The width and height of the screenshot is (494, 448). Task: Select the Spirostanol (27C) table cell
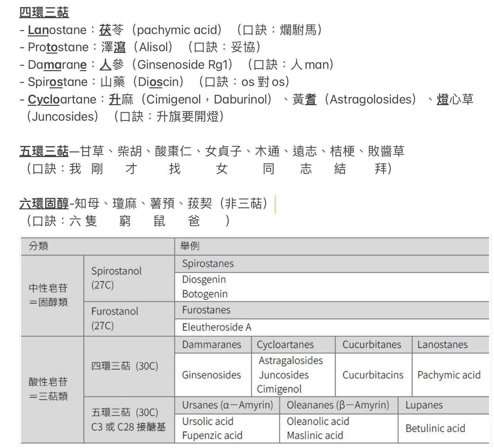[x=116, y=278]
